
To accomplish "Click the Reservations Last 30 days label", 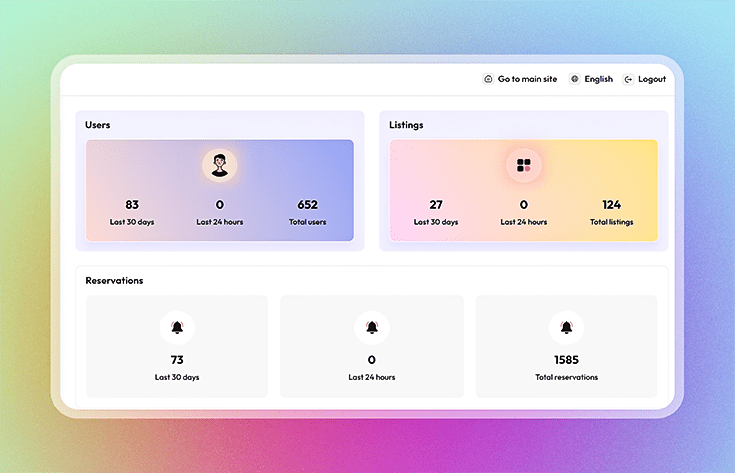I will pos(177,377).
